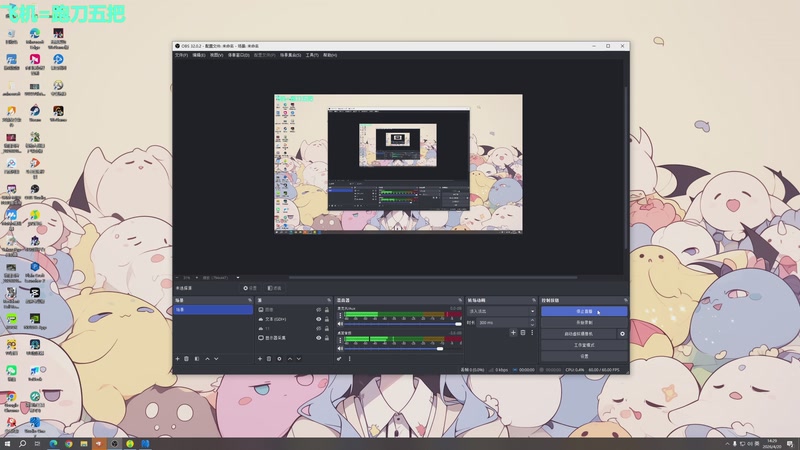Open the File menu in OBS
Image resolution: width=800 pixels, height=450 pixels.
[x=181, y=55]
